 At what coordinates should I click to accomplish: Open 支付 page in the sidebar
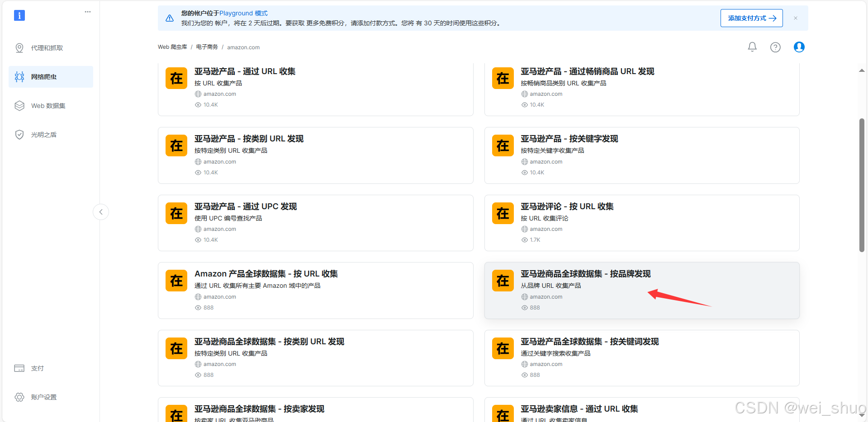click(51, 368)
